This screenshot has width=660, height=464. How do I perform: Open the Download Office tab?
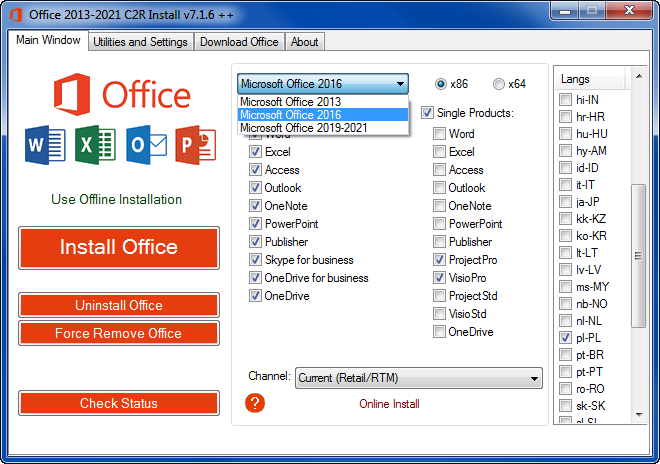(x=239, y=42)
